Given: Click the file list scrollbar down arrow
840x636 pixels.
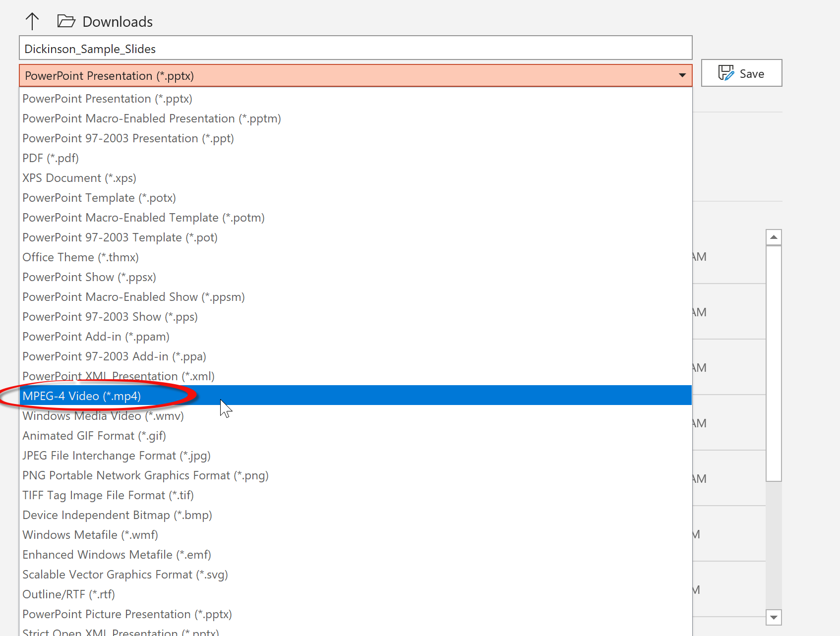Looking at the screenshot, I should pos(774,617).
